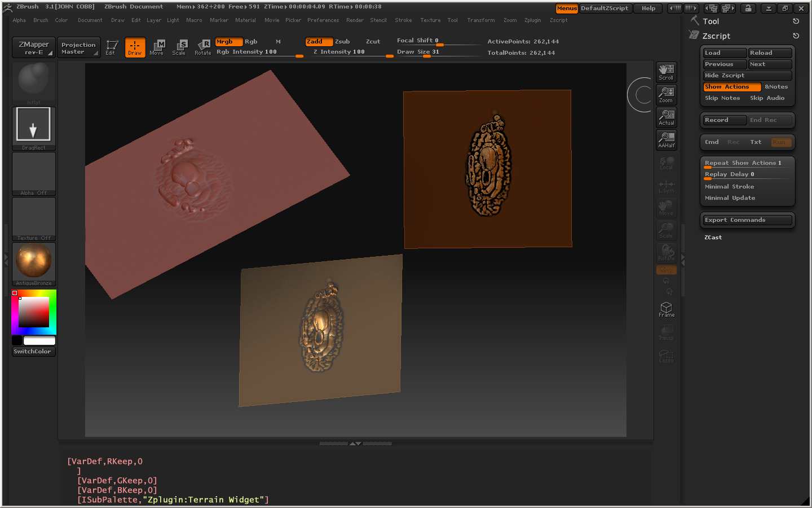Click the SwitchColor button
Screen dimensions: 812x508
click(33, 352)
